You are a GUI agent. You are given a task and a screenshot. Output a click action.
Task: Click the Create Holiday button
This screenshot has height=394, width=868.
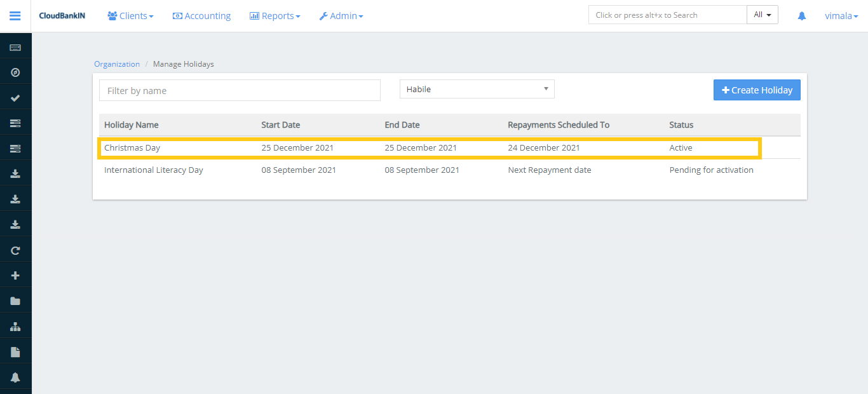coord(757,90)
